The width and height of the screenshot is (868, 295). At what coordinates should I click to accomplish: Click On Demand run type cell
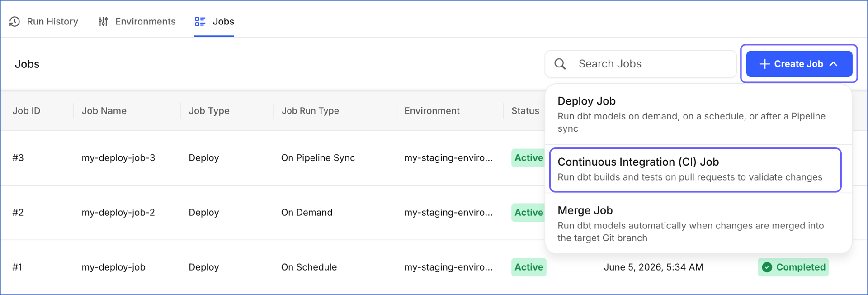[307, 213]
